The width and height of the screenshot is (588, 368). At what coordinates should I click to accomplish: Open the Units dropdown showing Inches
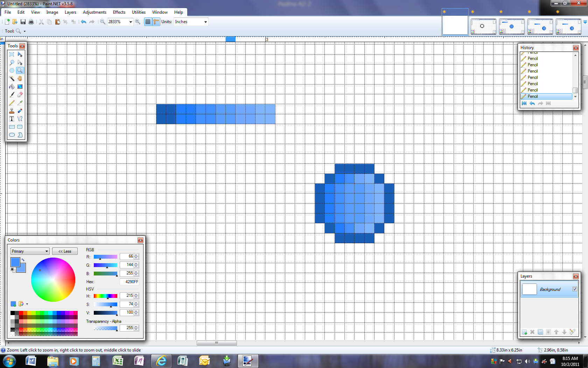[191, 22]
